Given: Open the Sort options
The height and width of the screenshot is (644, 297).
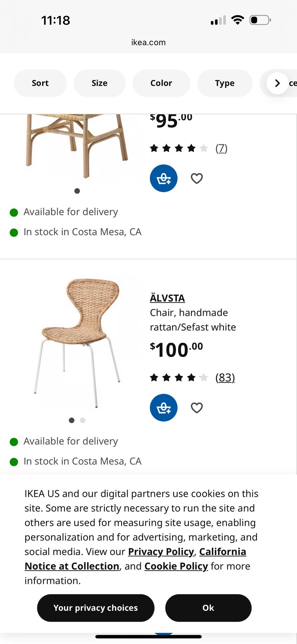Looking at the screenshot, I should pyautogui.click(x=40, y=83).
